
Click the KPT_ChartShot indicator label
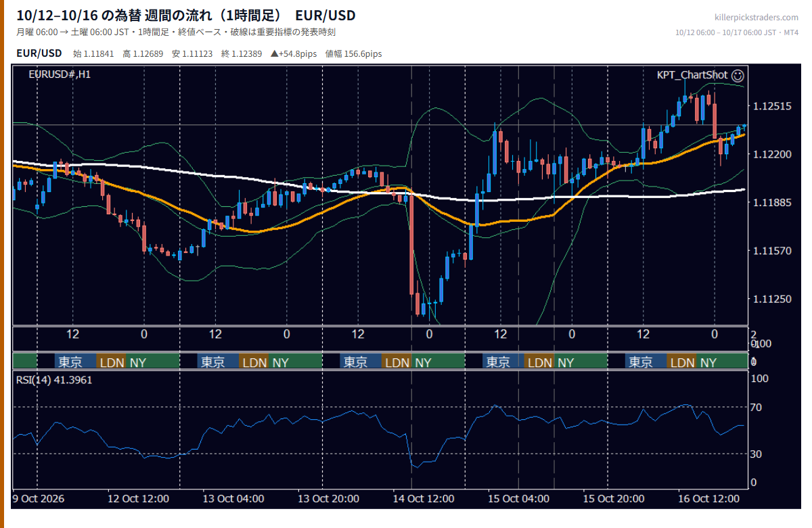click(692, 75)
